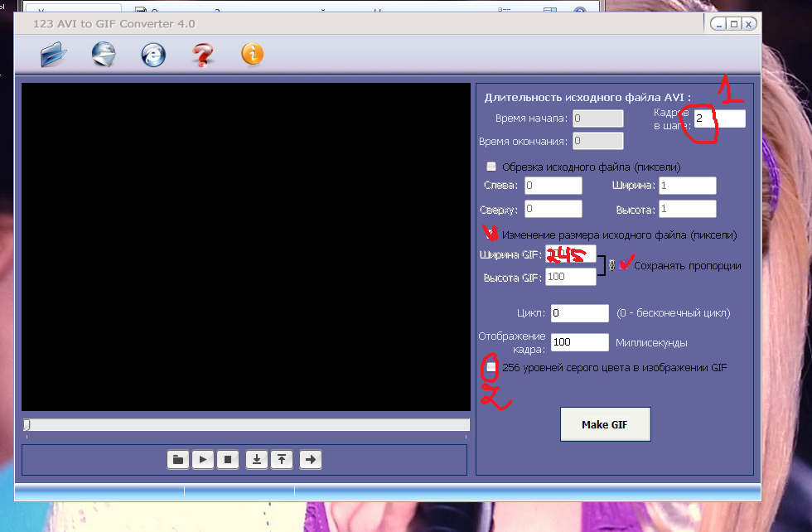Click the video seek slider handle
This screenshot has height=532, width=812.
coord(27,424)
